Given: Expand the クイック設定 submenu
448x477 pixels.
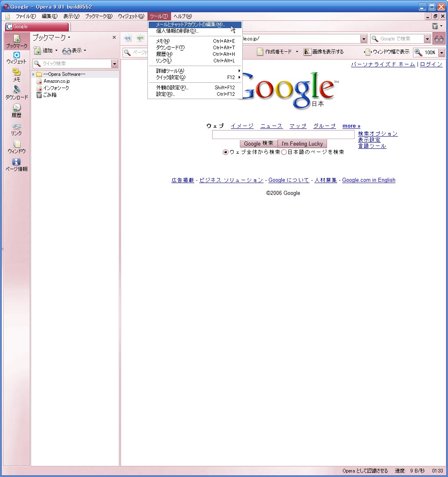Looking at the screenshot, I should [195, 77].
